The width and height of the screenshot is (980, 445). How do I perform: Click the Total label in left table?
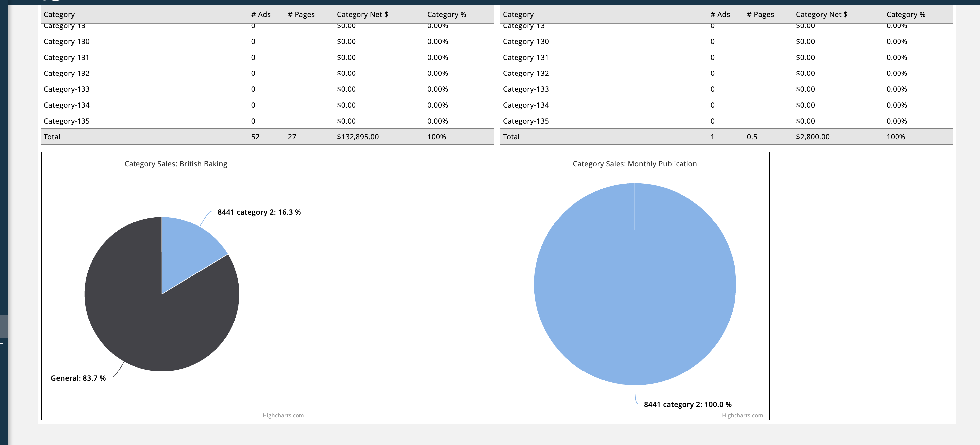[x=52, y=137]
